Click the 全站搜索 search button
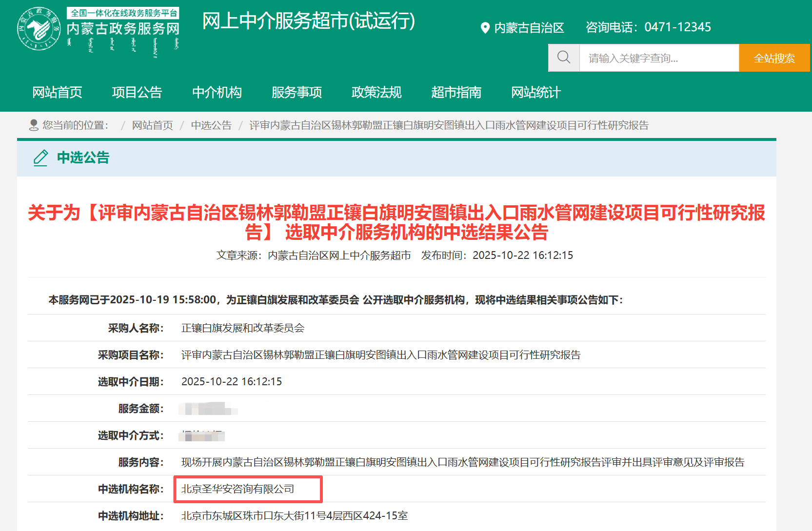812x531 pixels. 774,58
